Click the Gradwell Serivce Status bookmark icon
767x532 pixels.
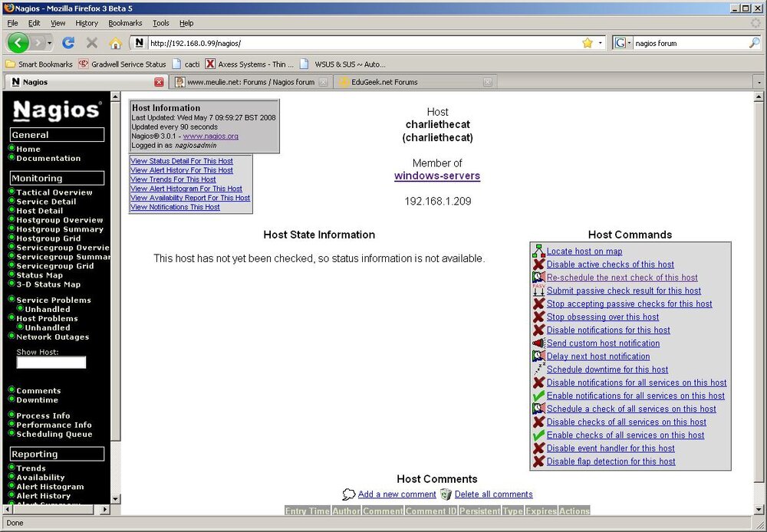click(84, 64)
